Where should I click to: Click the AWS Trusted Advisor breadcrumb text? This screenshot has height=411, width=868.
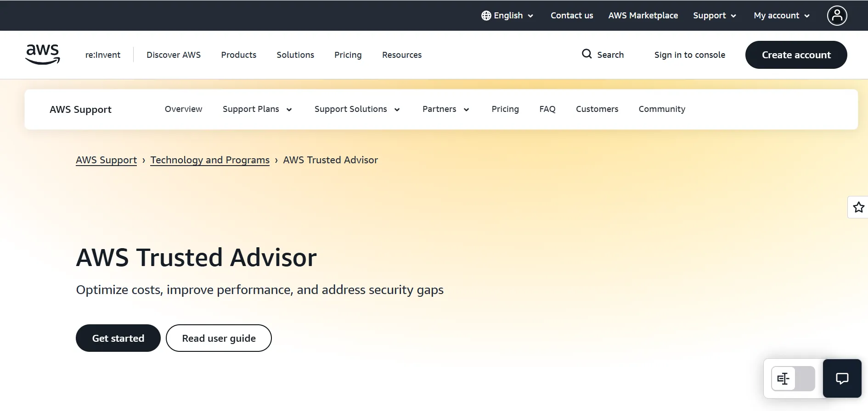(x=331, y=160)
